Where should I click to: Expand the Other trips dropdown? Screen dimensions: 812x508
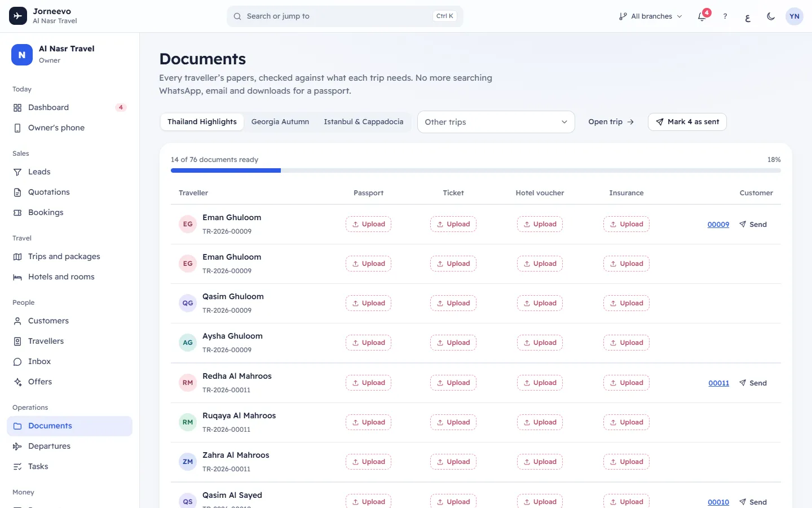pos(496,122)
